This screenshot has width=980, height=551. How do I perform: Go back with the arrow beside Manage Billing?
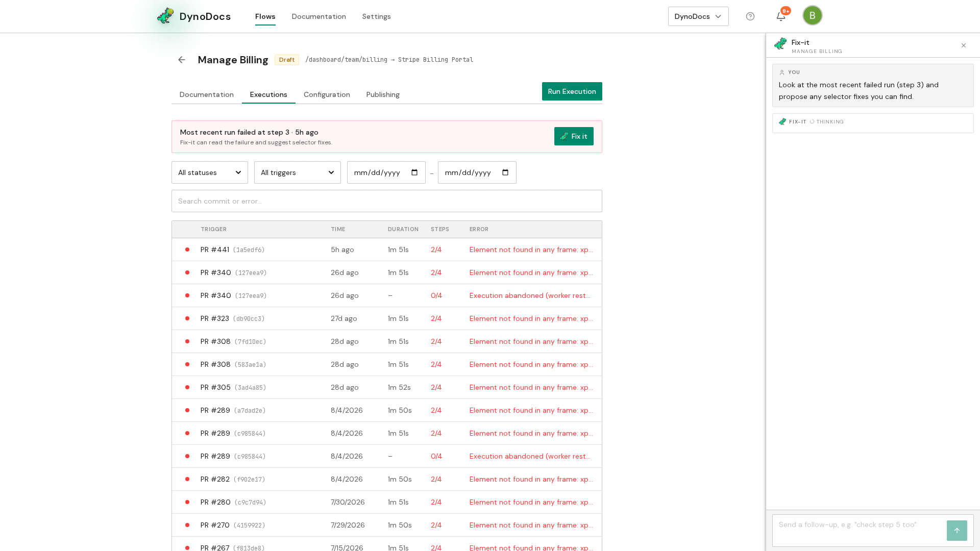point(182,60)
